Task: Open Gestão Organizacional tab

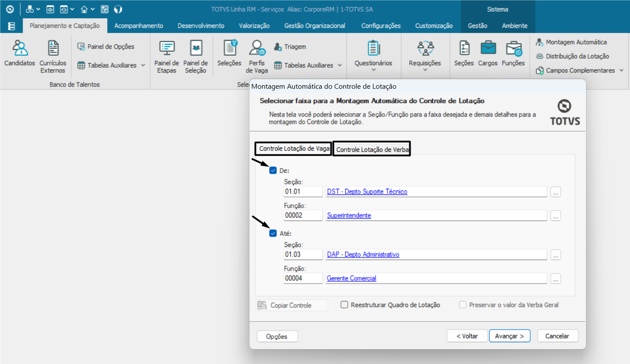Action: coord(315,26)
